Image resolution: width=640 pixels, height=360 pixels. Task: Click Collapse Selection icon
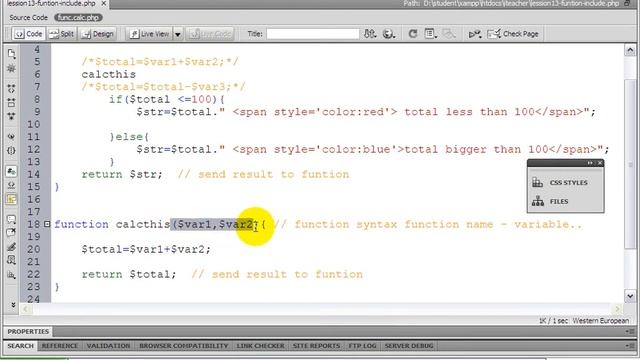tap(11, 102)
